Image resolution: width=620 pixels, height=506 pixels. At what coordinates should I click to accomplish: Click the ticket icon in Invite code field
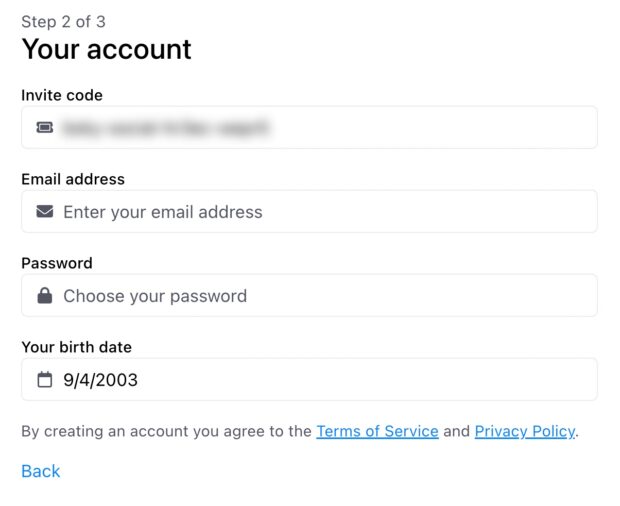click(44, 128)
